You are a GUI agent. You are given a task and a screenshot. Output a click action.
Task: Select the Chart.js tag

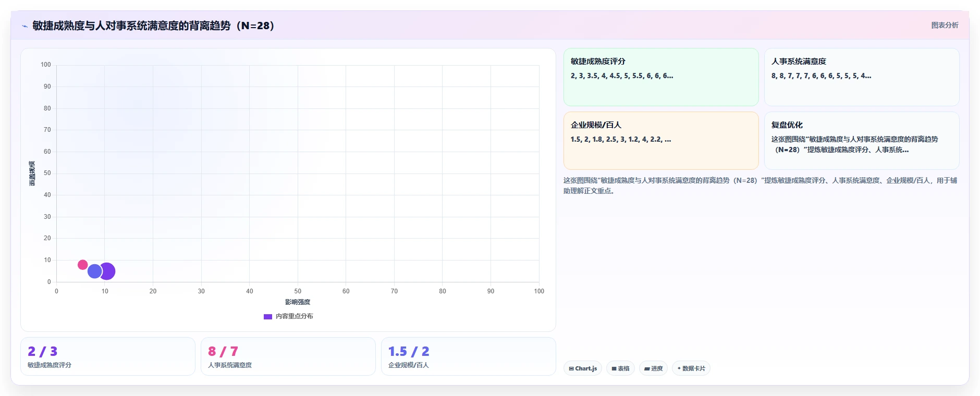(583, 368)
